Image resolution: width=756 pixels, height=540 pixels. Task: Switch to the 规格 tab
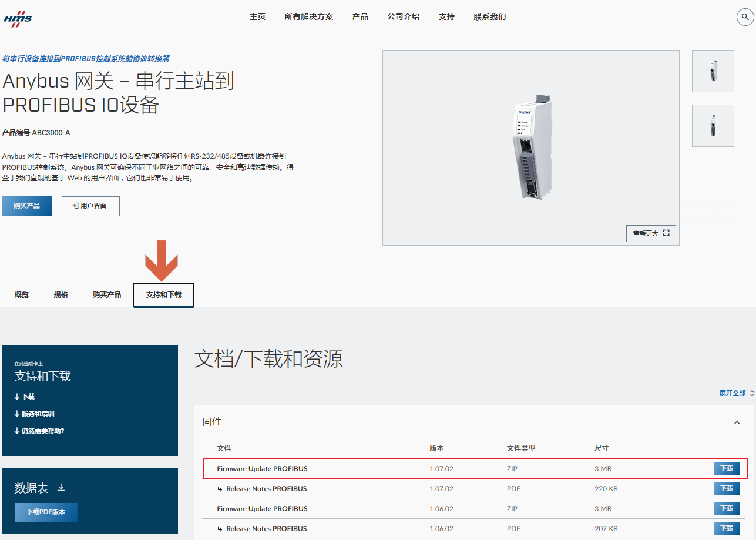[61, 295]
